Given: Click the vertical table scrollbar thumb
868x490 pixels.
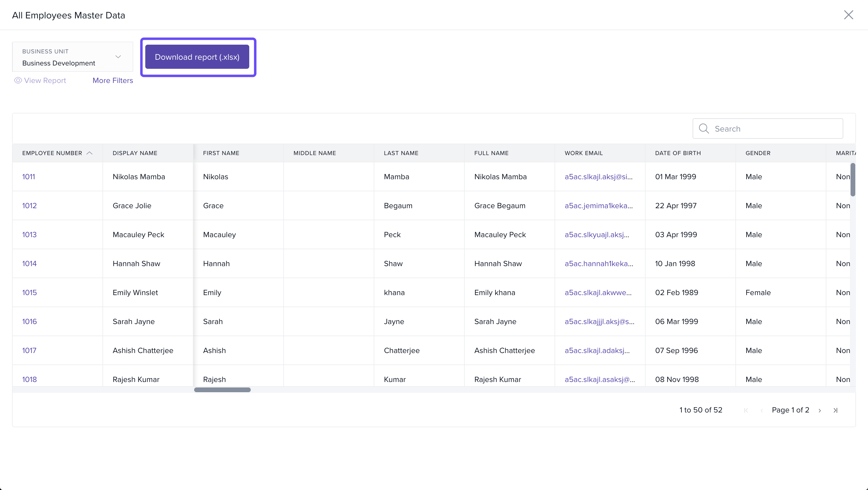Looking at the screenshot, I should [853, 180].
